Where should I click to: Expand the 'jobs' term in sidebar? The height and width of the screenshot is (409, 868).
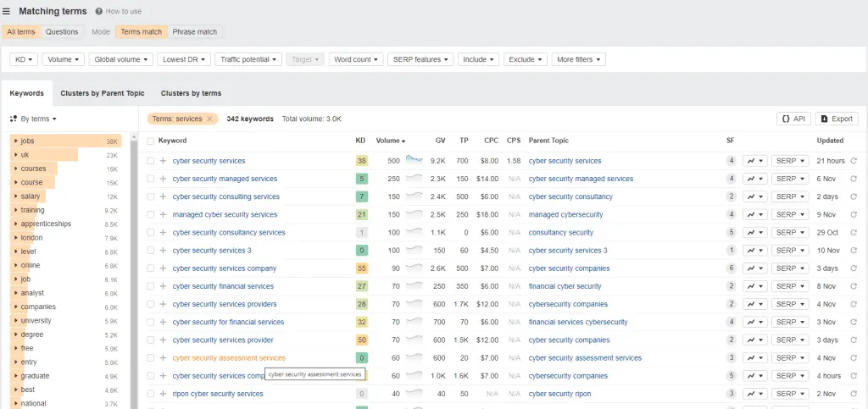coord(16,141)
